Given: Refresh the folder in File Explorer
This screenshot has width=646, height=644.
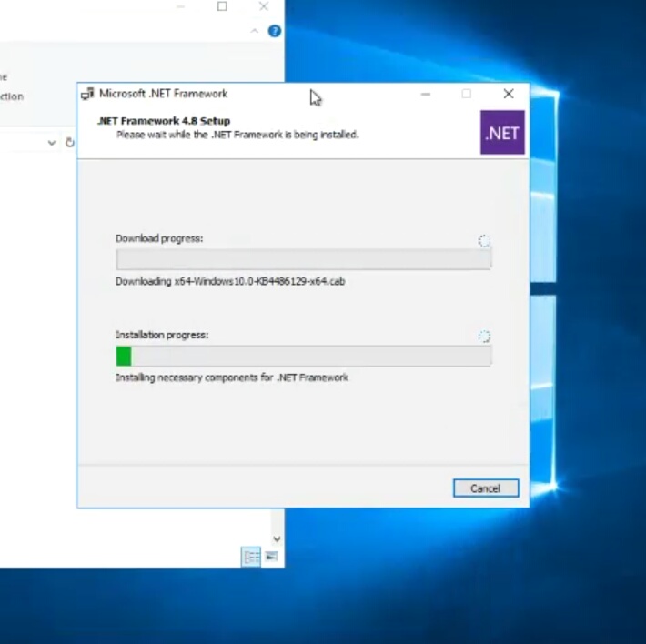Looking at the screenshot, I should point(70,143).
